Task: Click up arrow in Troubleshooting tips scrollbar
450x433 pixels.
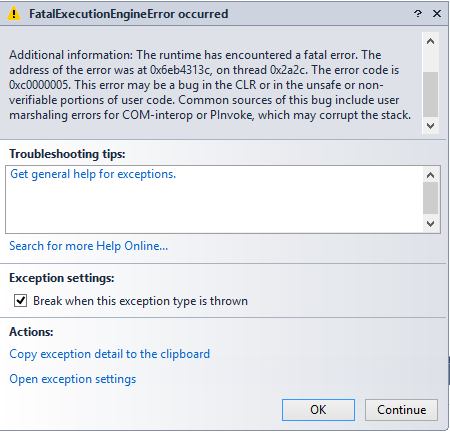Action: pyautogui.click(x=430, y=175)
